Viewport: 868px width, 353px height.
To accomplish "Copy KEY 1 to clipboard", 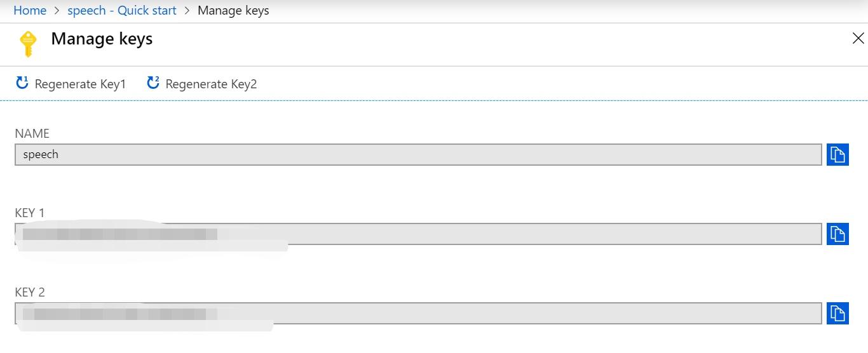I will click(837, 234).
